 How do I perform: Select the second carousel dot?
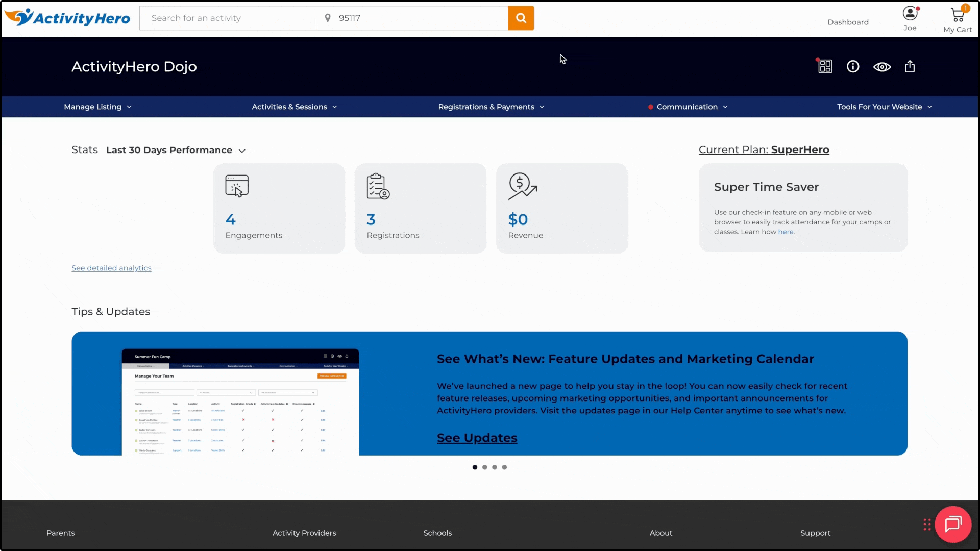click(x=484, y=467)
